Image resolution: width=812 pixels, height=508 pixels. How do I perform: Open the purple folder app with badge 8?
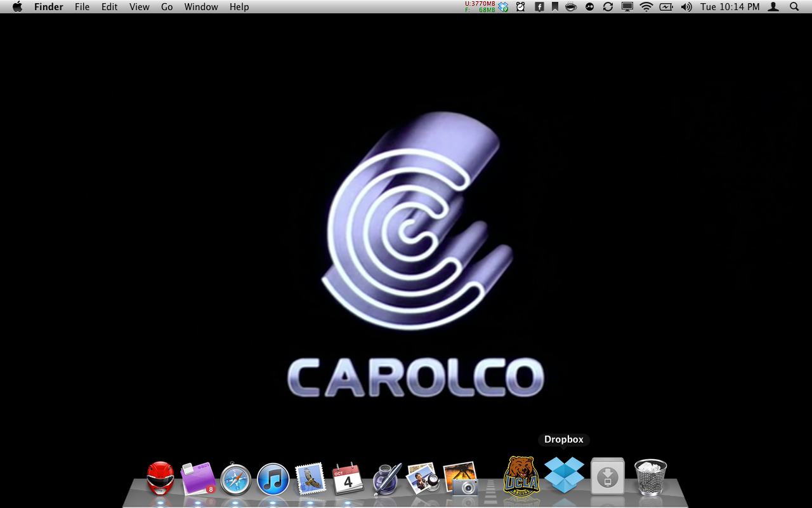coord(198,479)
